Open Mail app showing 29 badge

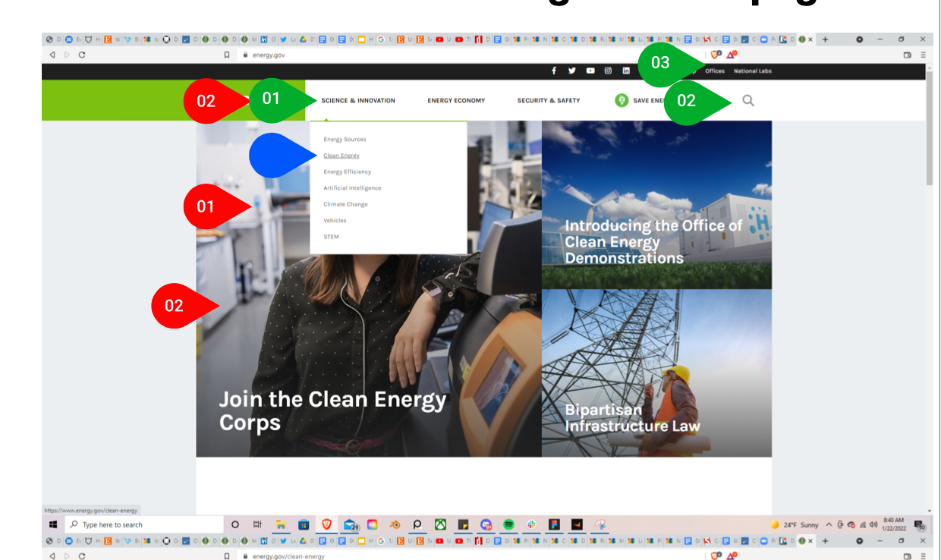pyautogui.click(x=351, y=524)
